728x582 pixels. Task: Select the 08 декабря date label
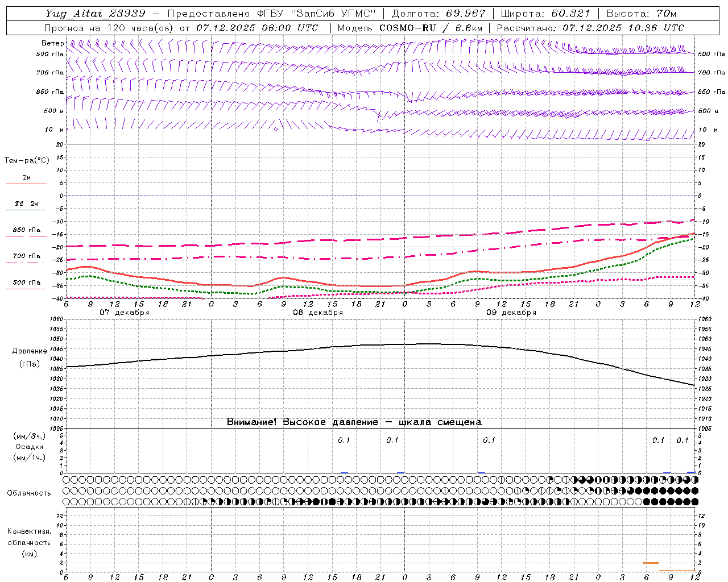(317, 313)
